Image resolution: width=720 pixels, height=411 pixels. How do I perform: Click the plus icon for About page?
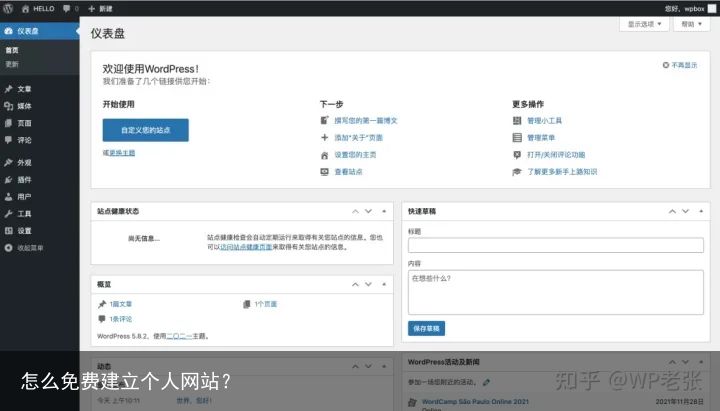click(324, 137)
